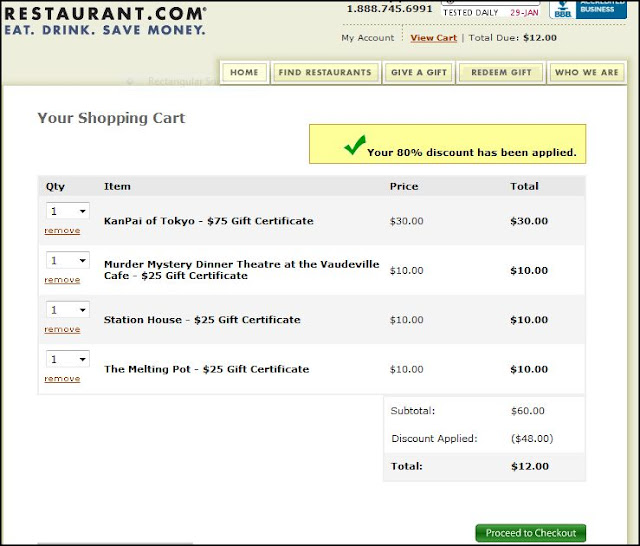The image size is (640, 546).
Task: Remove Station House gift certificate
Action: [x=62, y=329]
